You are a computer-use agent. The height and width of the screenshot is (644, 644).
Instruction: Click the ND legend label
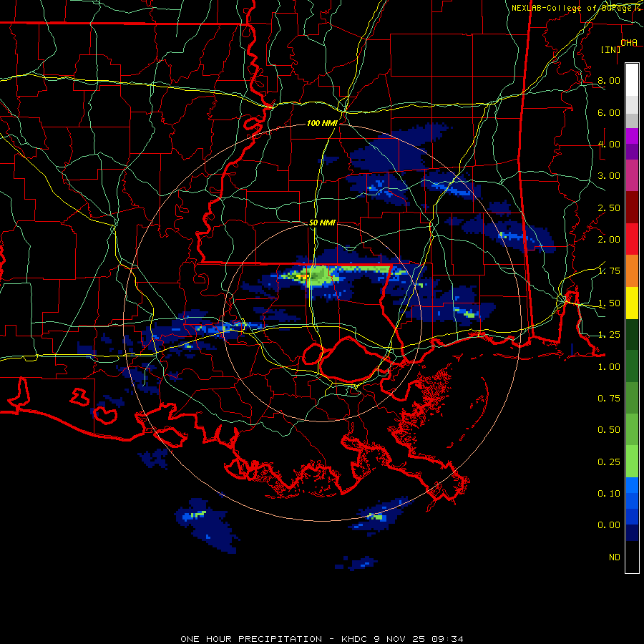pos(615,557)
